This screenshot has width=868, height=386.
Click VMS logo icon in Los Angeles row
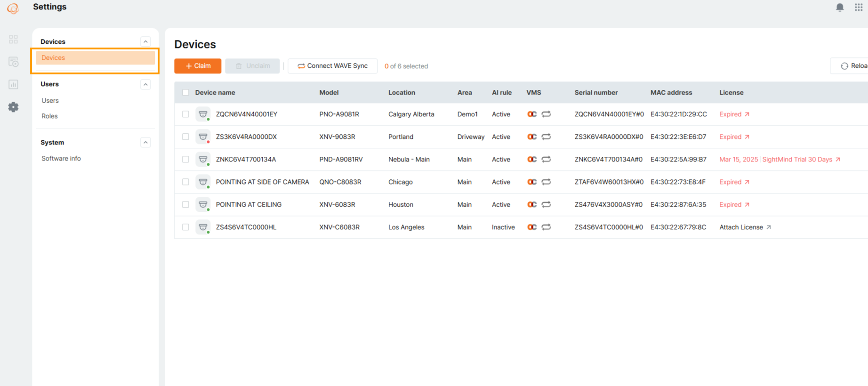click(x=532, y=227)
